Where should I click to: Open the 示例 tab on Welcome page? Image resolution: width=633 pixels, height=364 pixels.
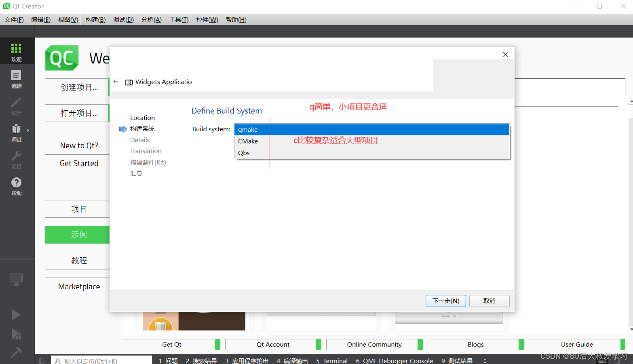tap(77, 235)
